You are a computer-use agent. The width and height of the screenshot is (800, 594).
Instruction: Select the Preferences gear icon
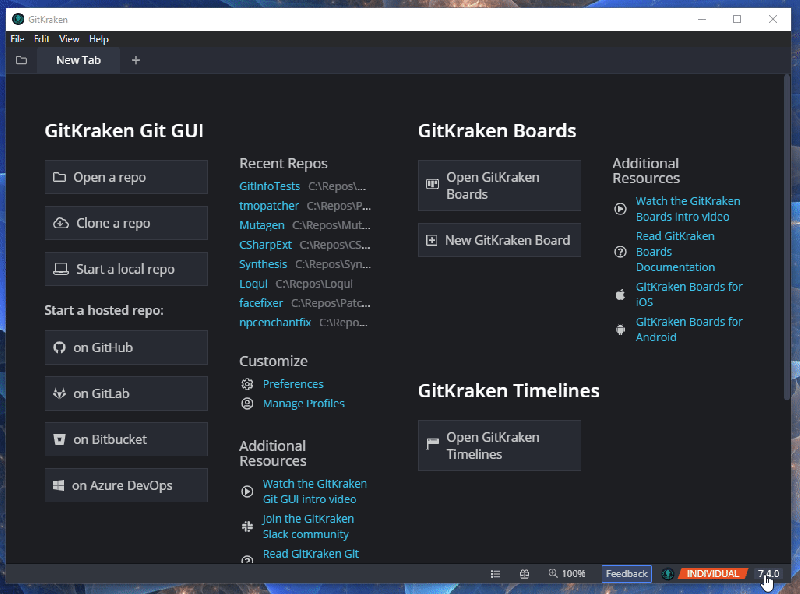[246, 383]
